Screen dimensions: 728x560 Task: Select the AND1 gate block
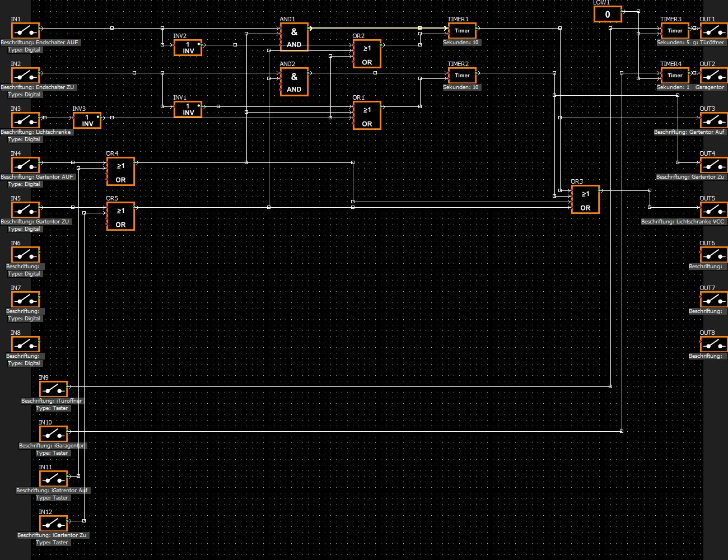294,37
